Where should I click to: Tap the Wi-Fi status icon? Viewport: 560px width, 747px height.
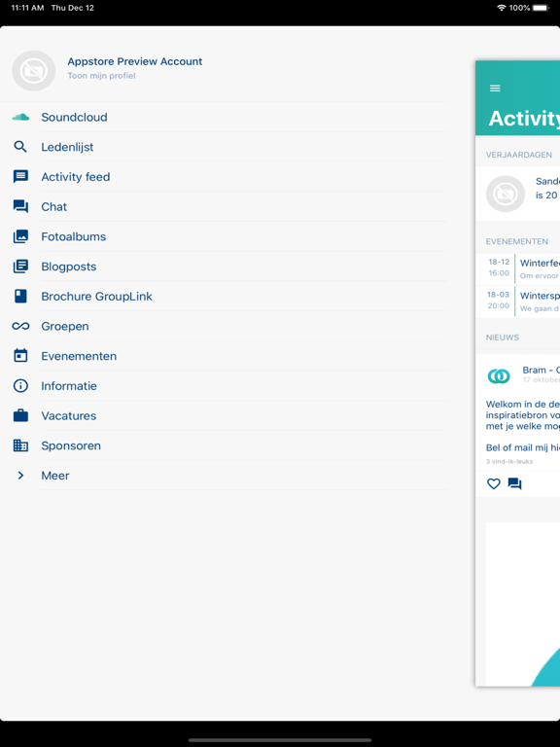click(x=502, y=8)
